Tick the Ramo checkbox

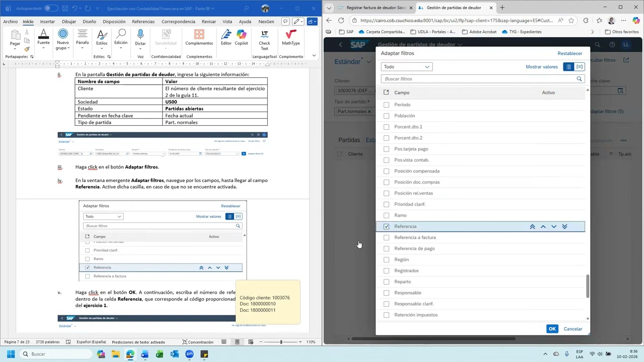[x=386, y=216]
